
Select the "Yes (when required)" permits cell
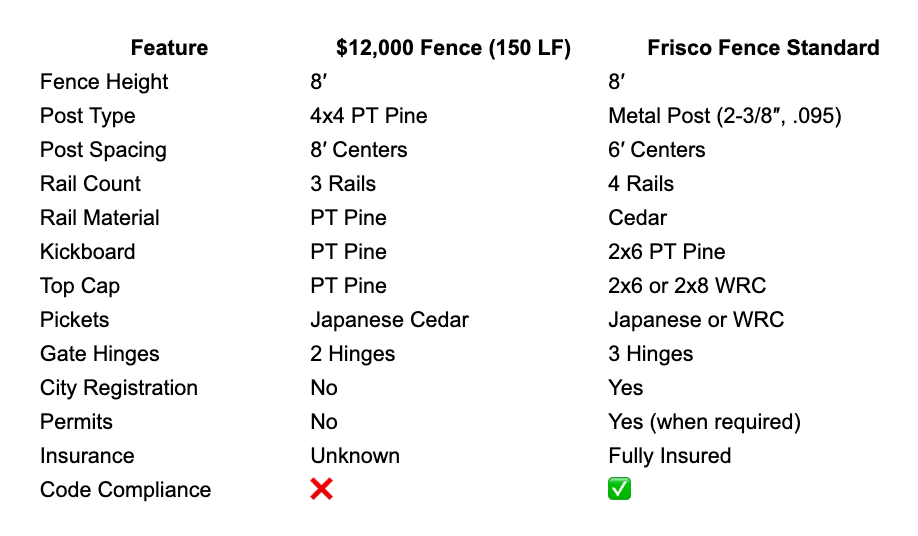pyautogui.click(x=704, y=422)
